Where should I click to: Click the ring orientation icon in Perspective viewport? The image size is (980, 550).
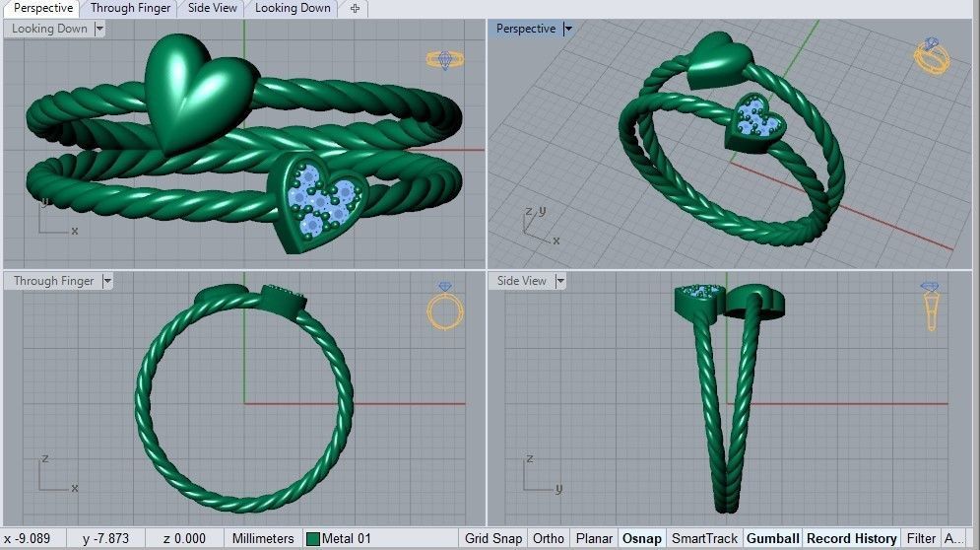(932, 55)
